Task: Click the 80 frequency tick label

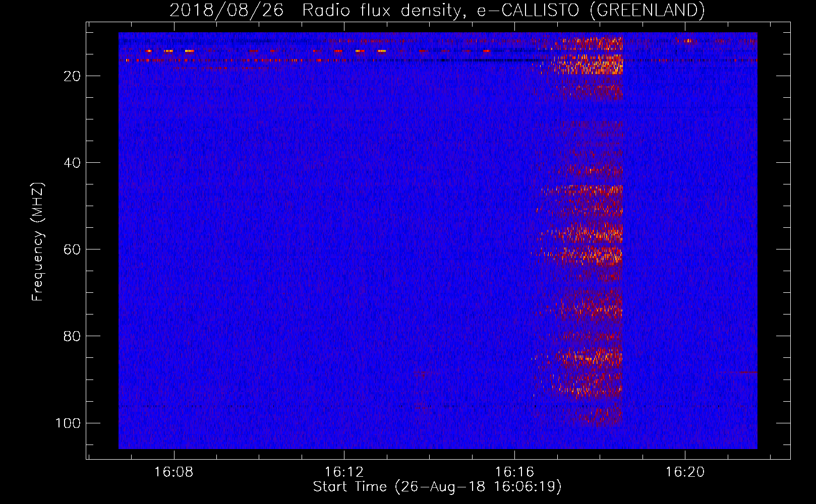Action: coord(73,336)
